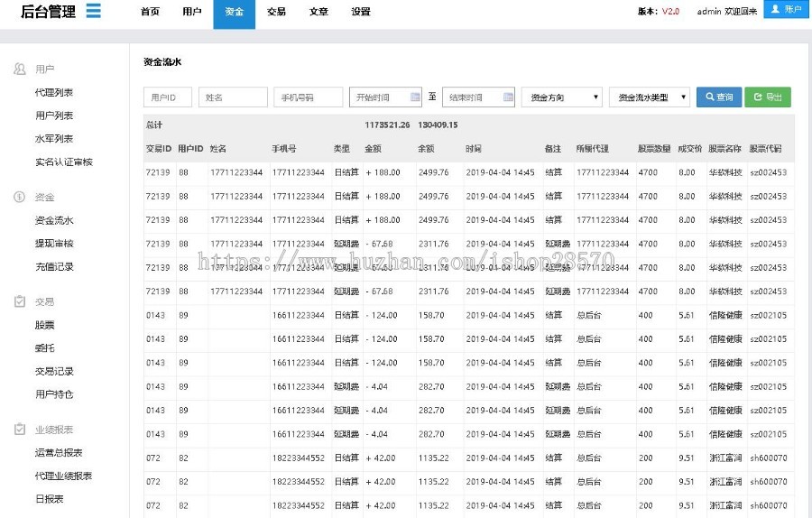Click the 时间 column header
Screen dimensions: 812x518
[474, 149]
